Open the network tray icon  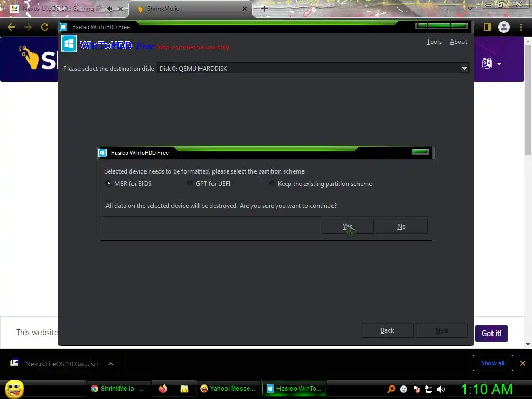click(x=429, y=389)
